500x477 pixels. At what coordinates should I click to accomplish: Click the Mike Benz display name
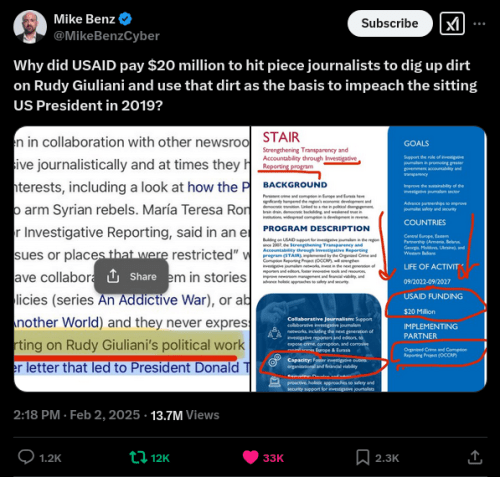[x=84, y=19]
